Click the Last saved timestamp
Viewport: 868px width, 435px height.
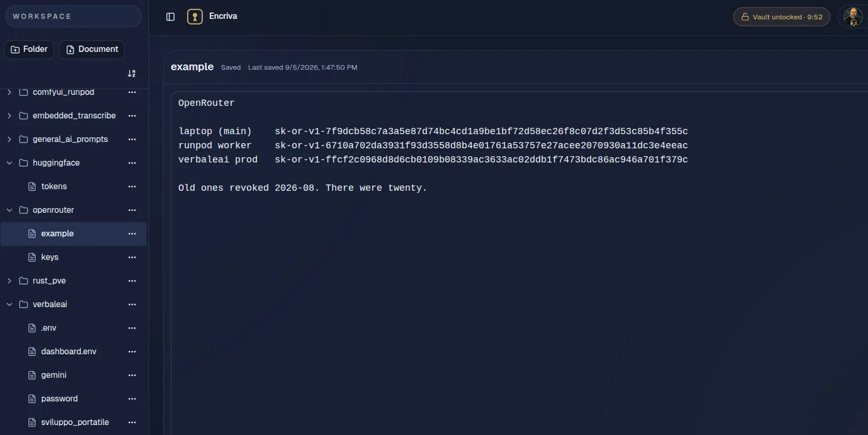coord(303,68)
